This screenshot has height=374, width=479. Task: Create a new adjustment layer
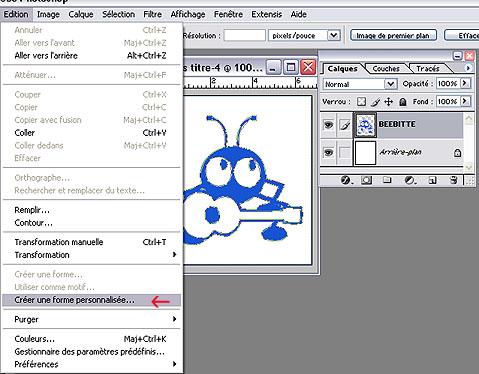(x=410, y=180)
